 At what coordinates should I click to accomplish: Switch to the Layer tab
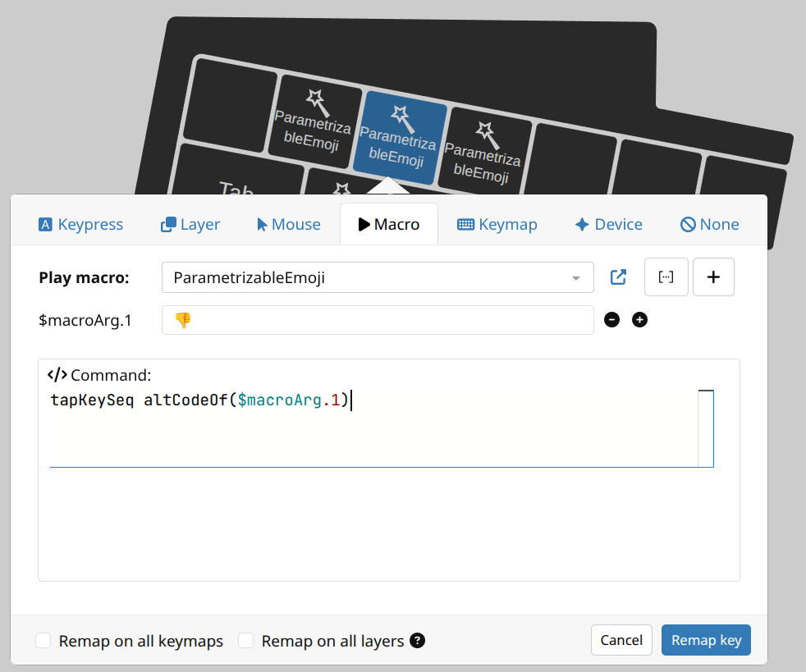click(x=190, y=224)
